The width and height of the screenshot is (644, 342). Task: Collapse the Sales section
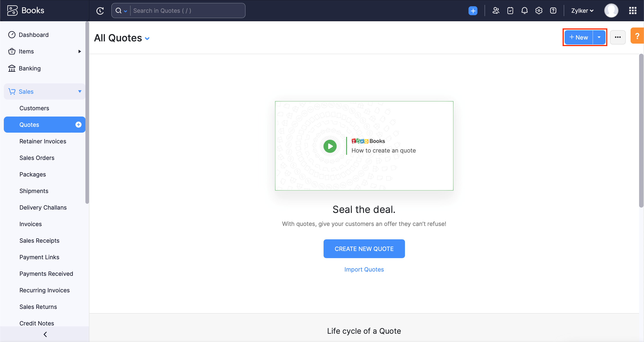pos(80,91)
